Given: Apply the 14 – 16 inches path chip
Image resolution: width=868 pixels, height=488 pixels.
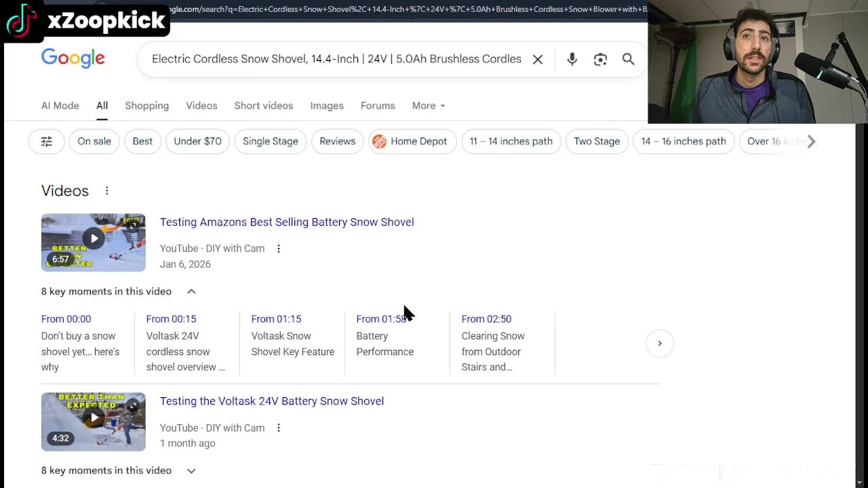Looking at the screenshot, I should point(684,141).
